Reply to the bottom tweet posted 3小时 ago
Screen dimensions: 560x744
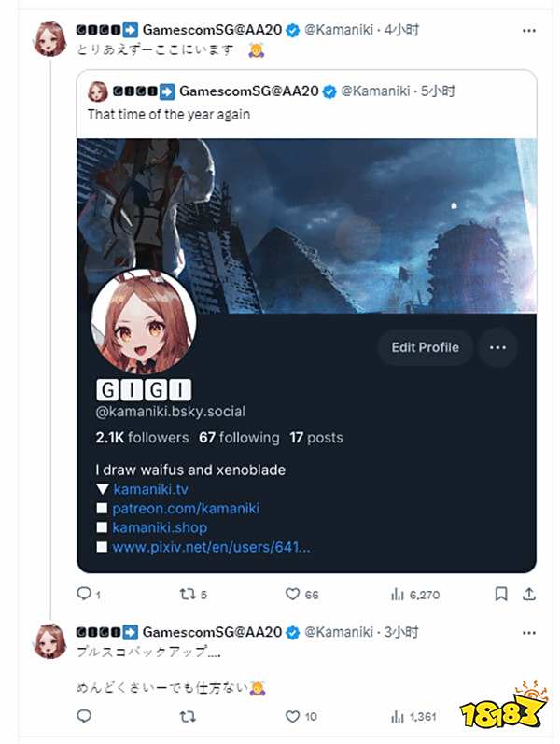pos(84,716)
